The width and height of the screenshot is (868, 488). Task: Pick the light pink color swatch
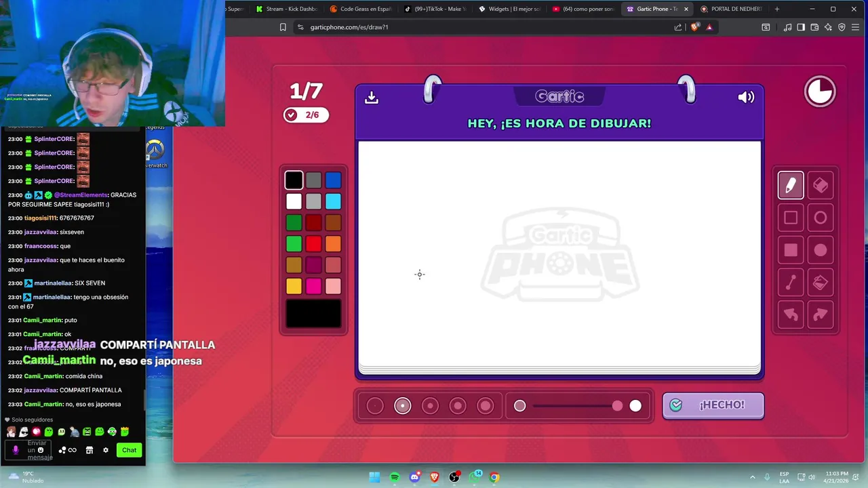click(333, 286)
